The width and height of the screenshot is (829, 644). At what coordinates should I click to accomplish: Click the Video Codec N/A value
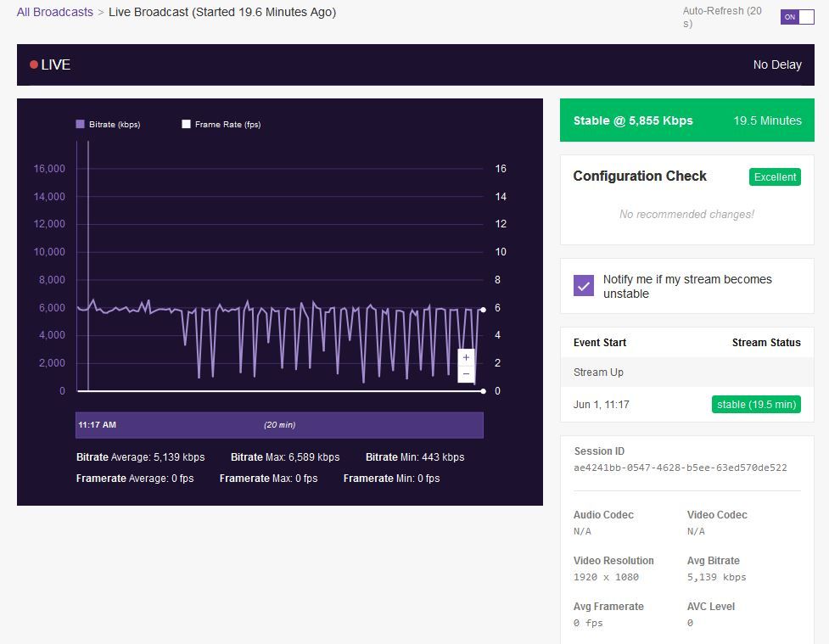(x=696, y=531)
